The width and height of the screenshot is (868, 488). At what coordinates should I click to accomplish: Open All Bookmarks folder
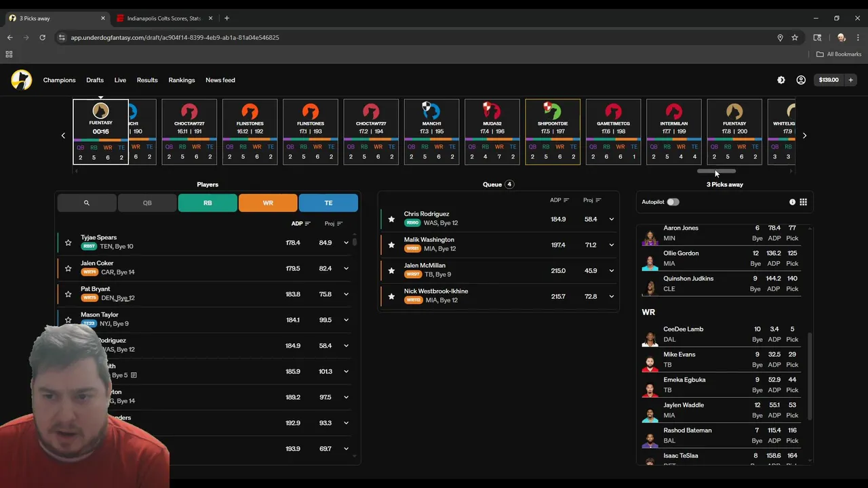[x=839, y=54]
